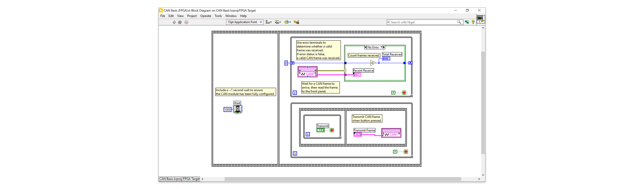Click the stop terminal of upper while loop
This screenshot has height=189, width=644.
pyautogui.click(x=404, y=93)
